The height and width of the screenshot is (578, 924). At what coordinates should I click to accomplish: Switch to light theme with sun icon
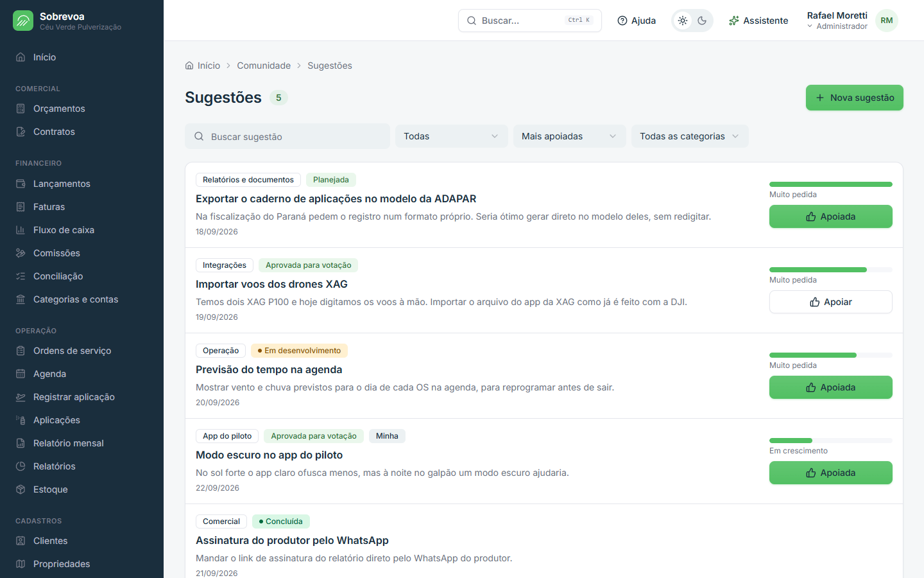pyautogui.click(x=683, y=21)
